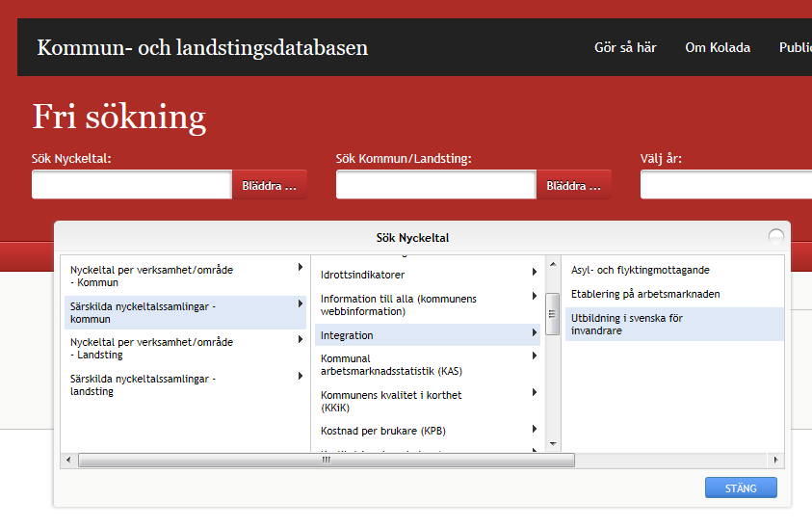Click the Välj år input field
Viewport: 812px width, 527px height.
point(726,184)
